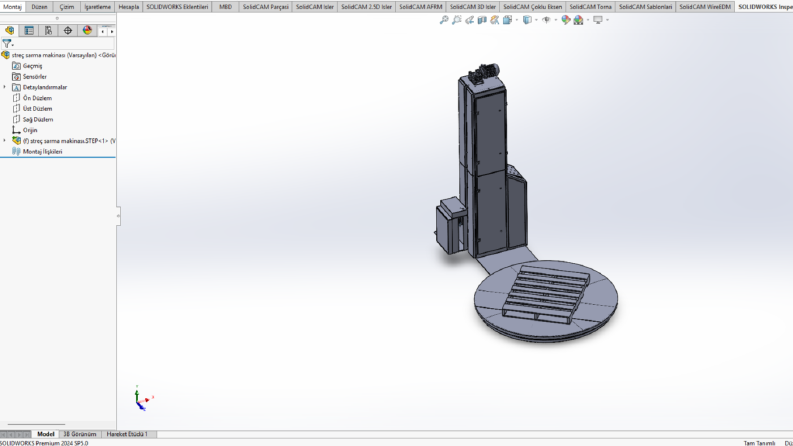Click the Edit Appearance color ball icon
Screen dimensions: 793x446
(x=566, y=20)
